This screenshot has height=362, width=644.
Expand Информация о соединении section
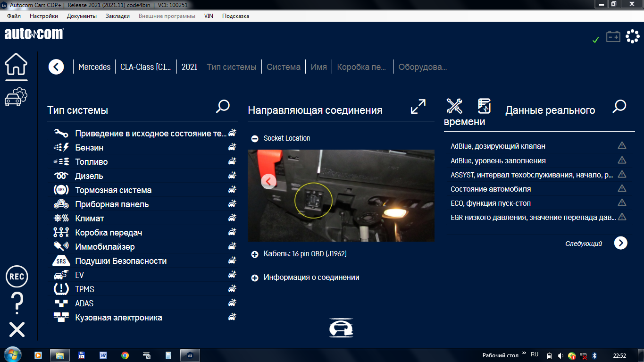coord(255,278)
